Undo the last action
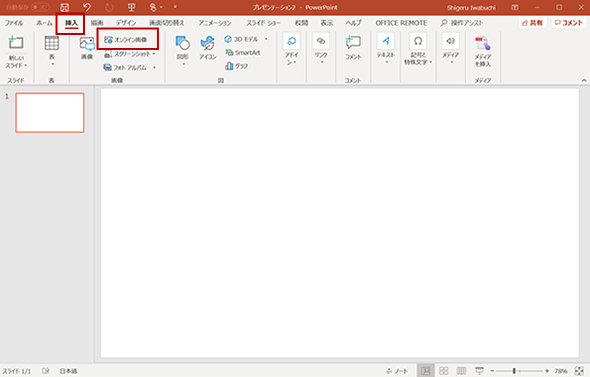Viewport: 590px width, 377px height. tap(87, 7)
